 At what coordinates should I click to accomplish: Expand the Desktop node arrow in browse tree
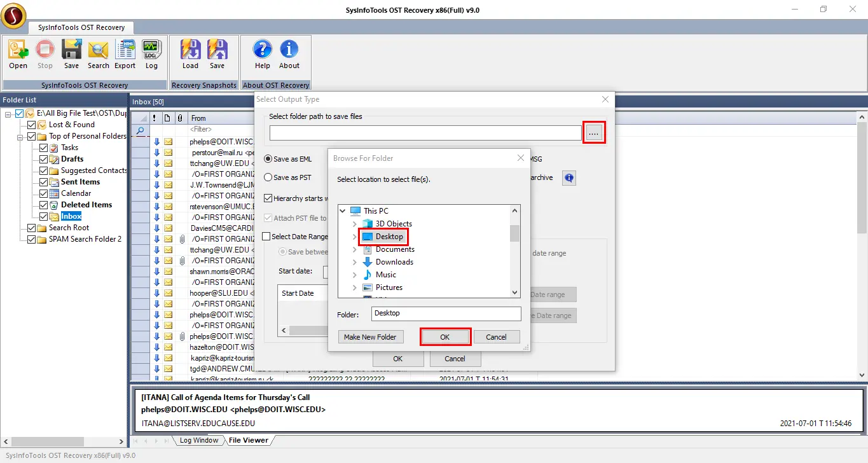tap(355, 237)
